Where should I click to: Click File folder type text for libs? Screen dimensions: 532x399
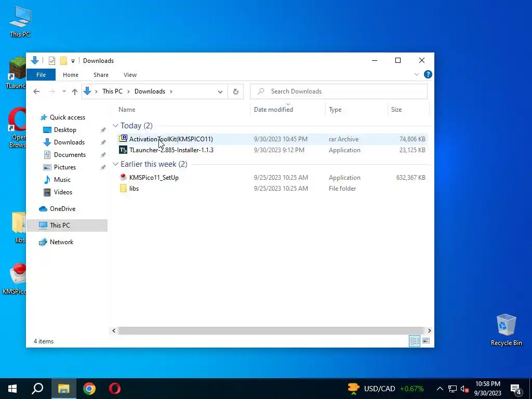click(342, 188)
